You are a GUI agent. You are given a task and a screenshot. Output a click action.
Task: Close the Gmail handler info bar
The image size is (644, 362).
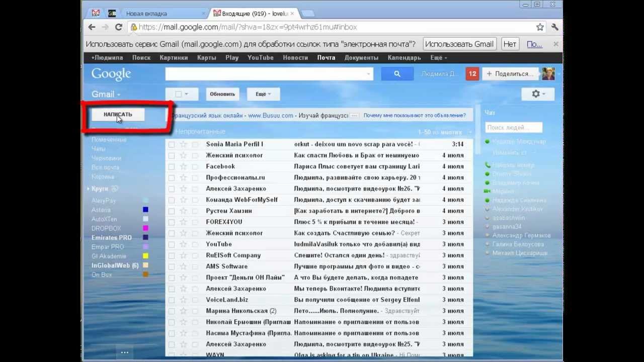(556, 44)
